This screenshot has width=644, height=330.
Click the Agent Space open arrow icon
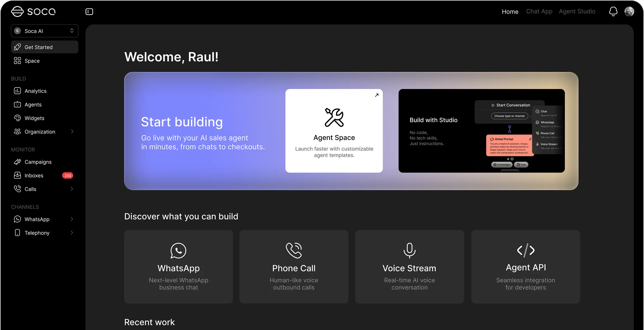pyautogui.click(x=377, y=95)
